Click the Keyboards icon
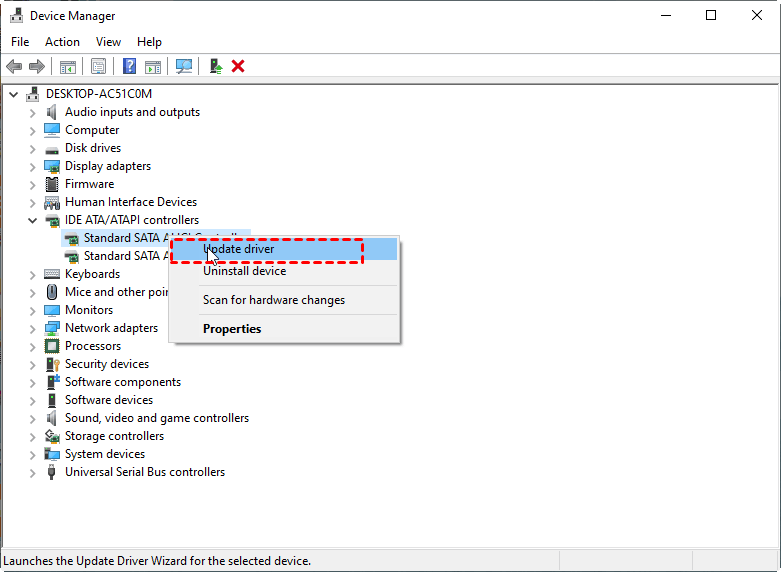This screenshot has width=781, height=572. click(x=52, y=274)
